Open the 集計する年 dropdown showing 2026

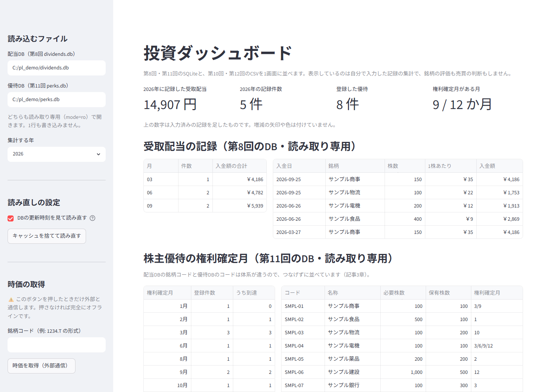click(x=57, y=154)
